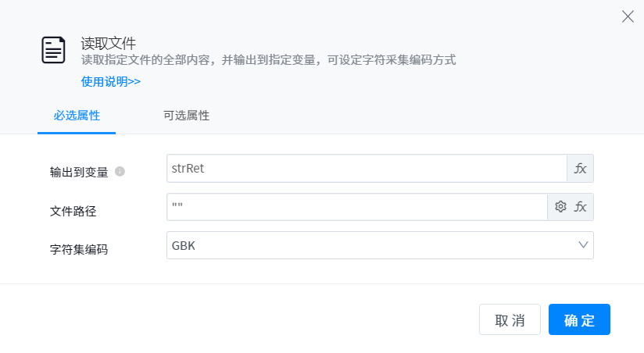
Task: Click the 输出到变量 label
Action: (79, 172)
